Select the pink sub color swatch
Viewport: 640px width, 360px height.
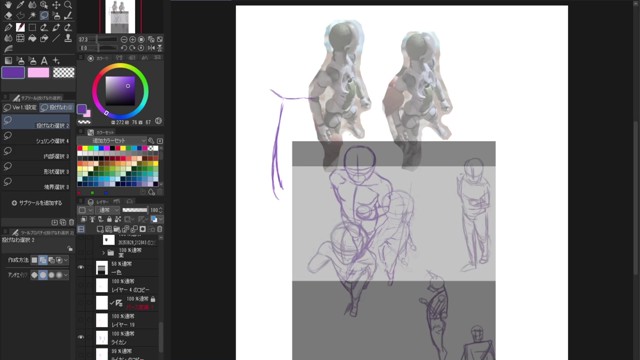38,73
